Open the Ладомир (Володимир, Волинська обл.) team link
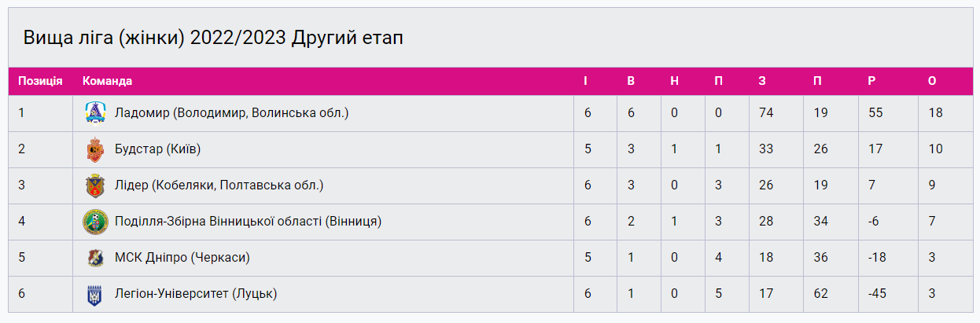Screen dimensions: 980x323 pos(231,113)
